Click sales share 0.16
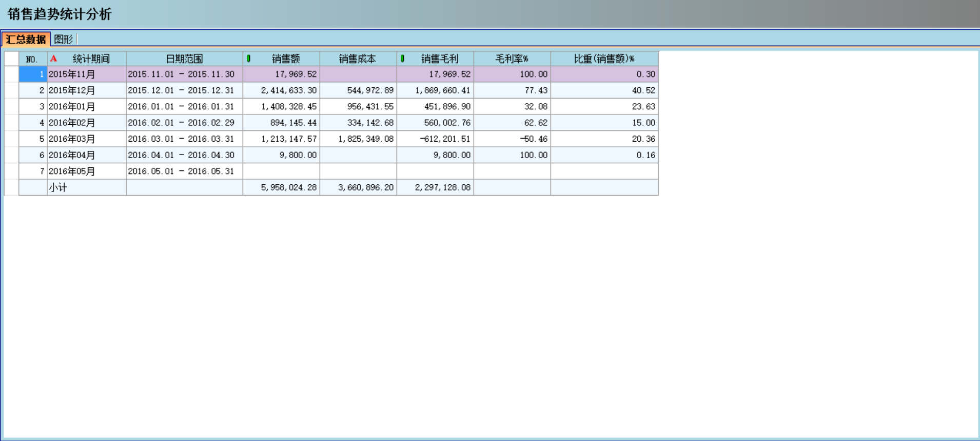Screen dimensions: 980x441 tap(604, 155)
